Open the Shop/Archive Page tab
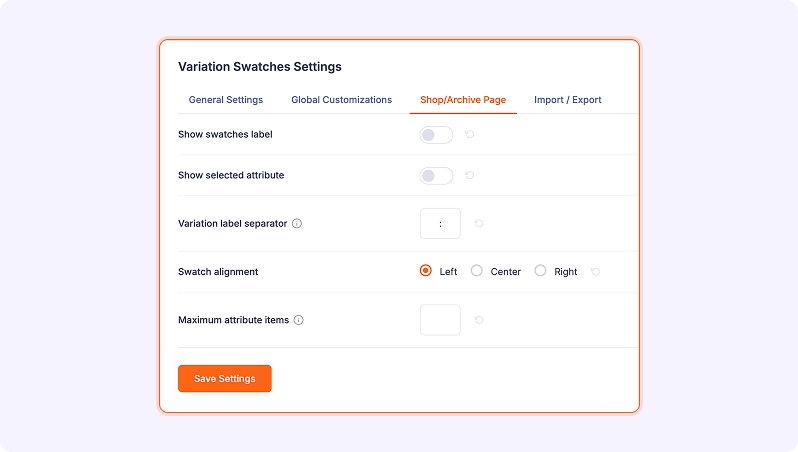 point(463,100)
